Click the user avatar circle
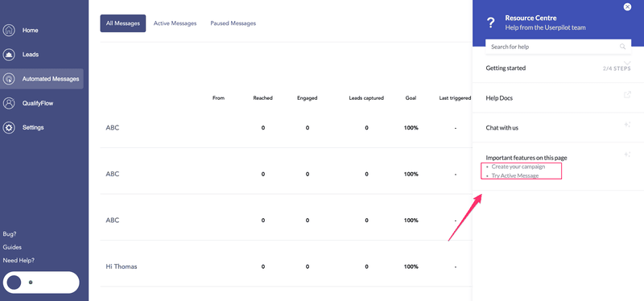 click(x=14, y=282)
